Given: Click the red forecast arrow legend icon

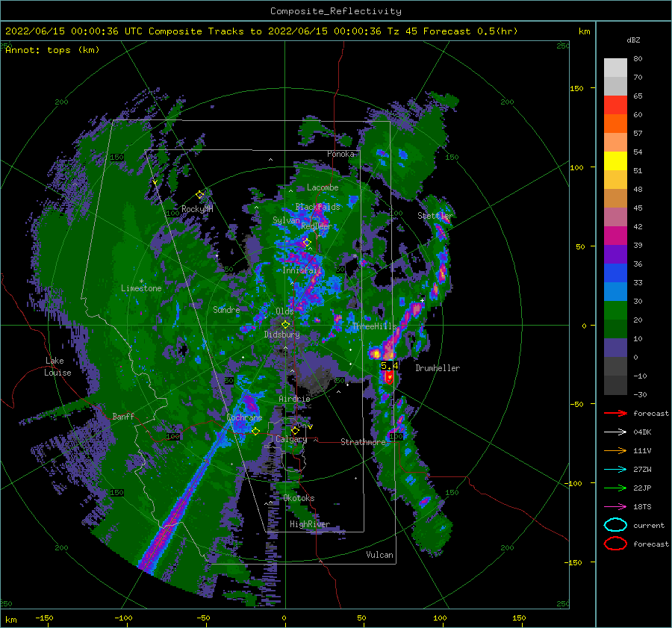Looking at the screenshot, I should 615,413.
